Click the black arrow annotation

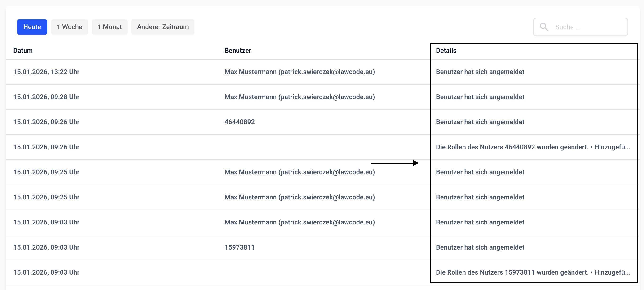394,163
